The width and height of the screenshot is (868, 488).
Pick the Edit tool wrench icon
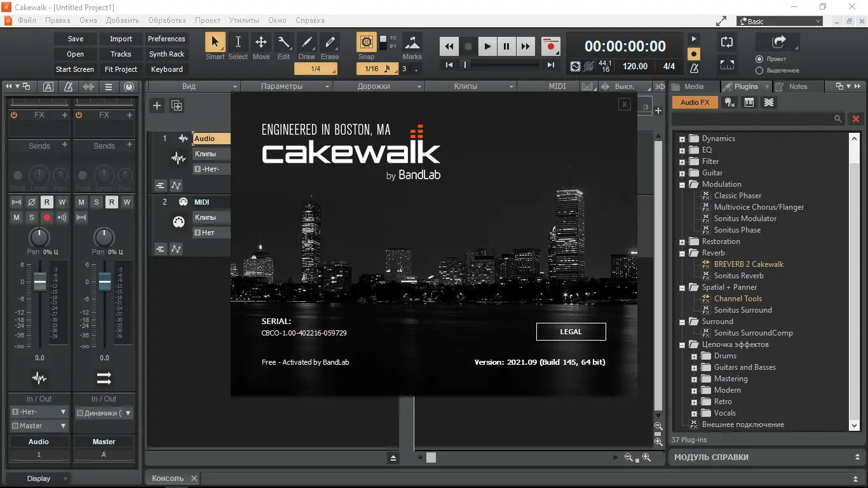click(x=283, y=42)
